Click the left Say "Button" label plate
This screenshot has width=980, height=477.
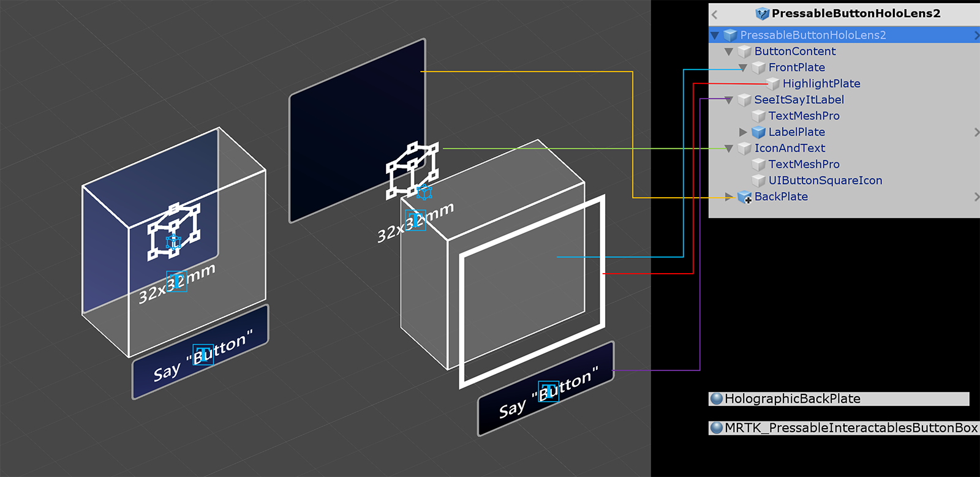200,352
